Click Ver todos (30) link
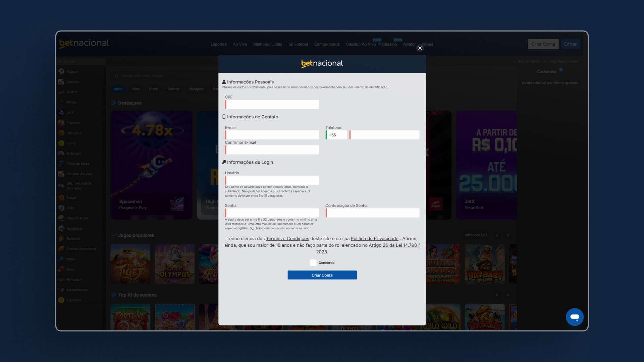Screen dimensions: 644x362 [x=476, y=235]
